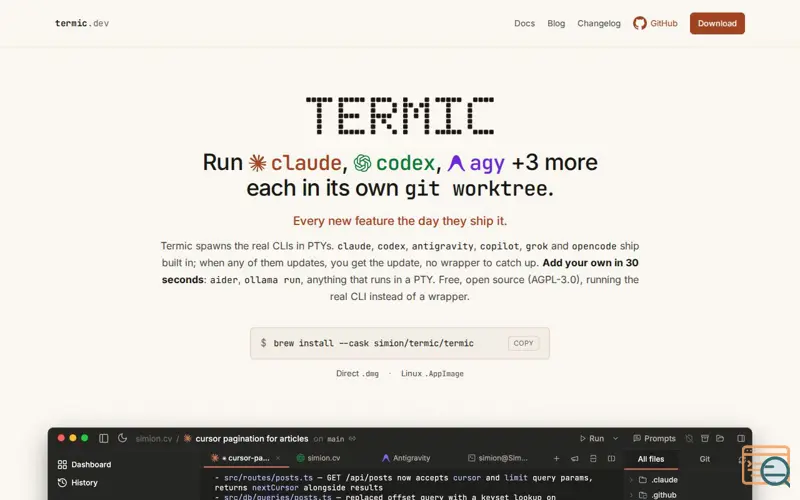Switch to the simion@Sim... terminal tab

(498, 458)
